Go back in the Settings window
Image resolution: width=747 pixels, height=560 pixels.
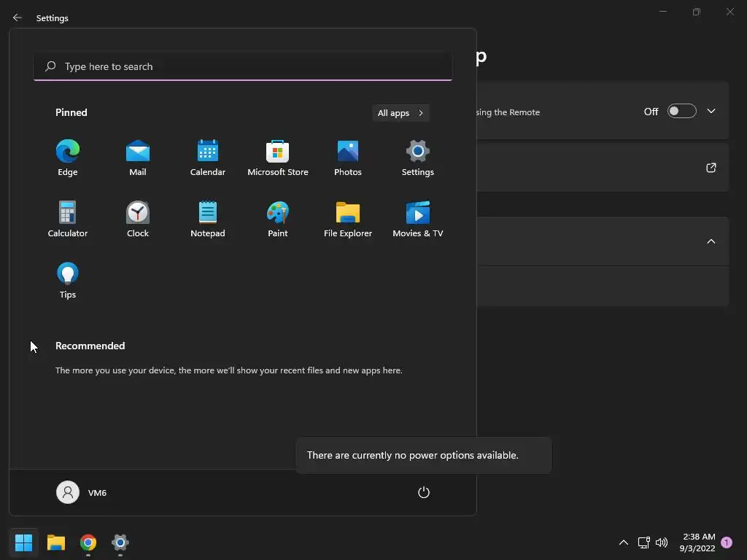tap(18, 17)
